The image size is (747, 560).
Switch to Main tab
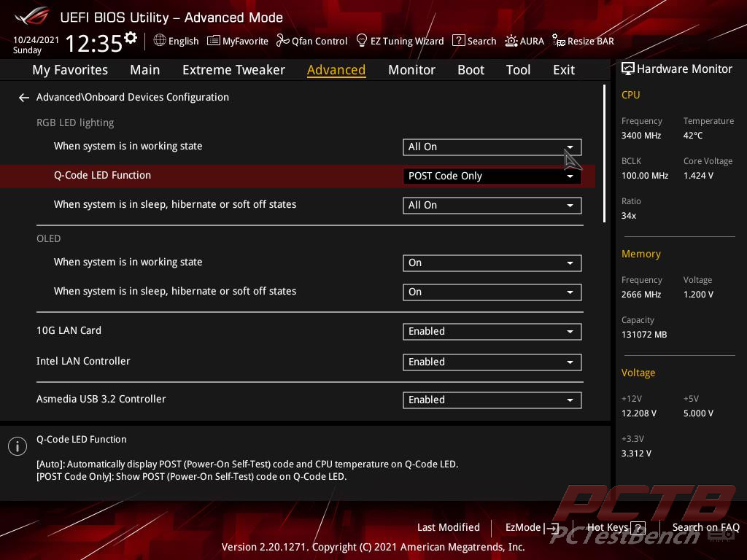(x=145, y=70)
